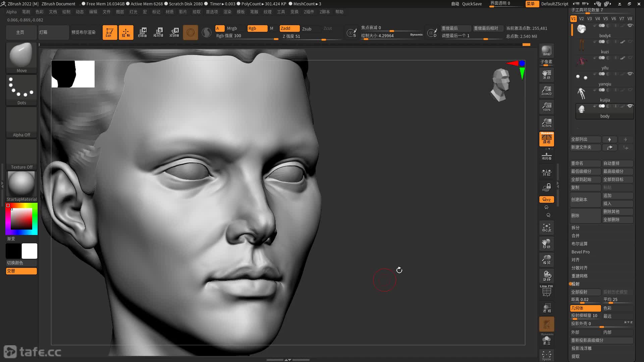Click the Switch Color (切换颜色) button

21,263
